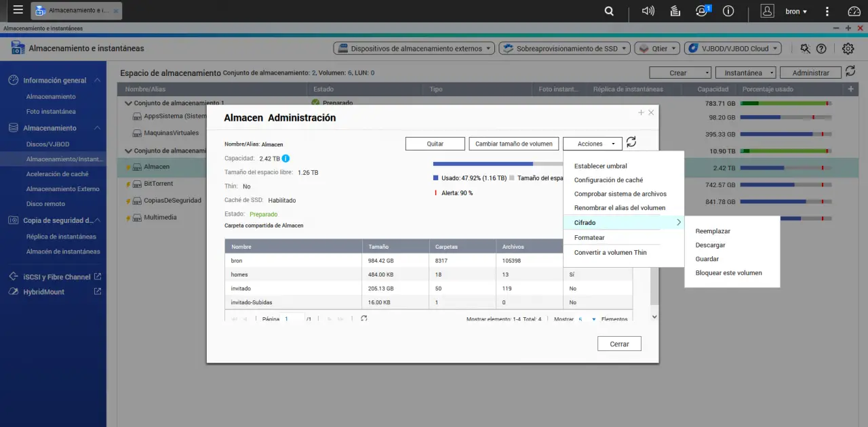Select Bloquear este volumen submenu option
This screenshot has height=427, width=868.
click(x=728, y=273)
